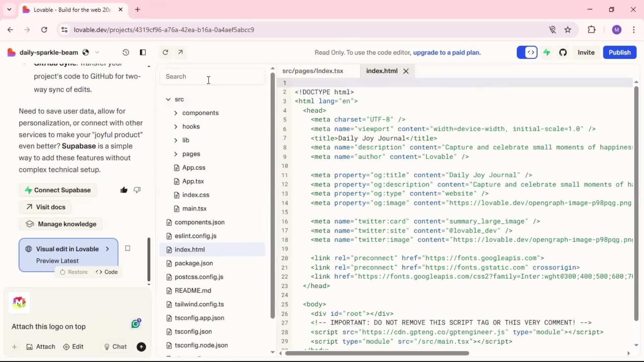The height and width of the screenshot is (362, 644).
Task: Click Attach image button
Action: click(41, 347)
